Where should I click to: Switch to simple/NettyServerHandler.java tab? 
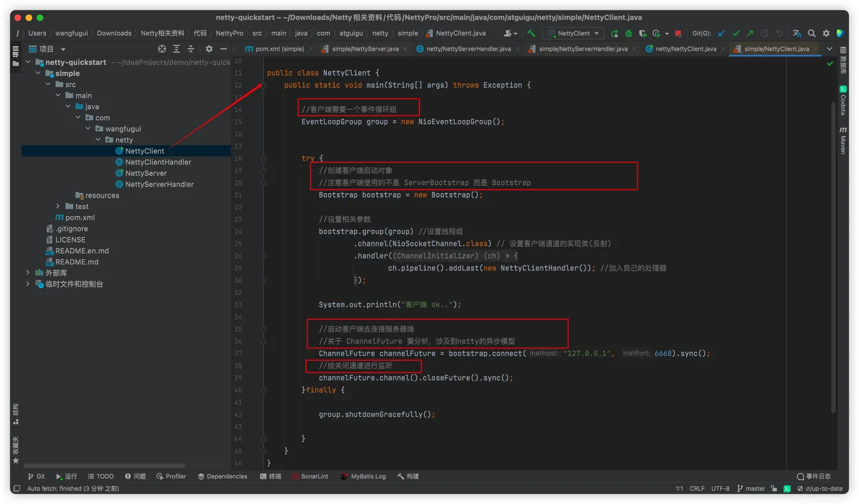(x=583, y=48)
